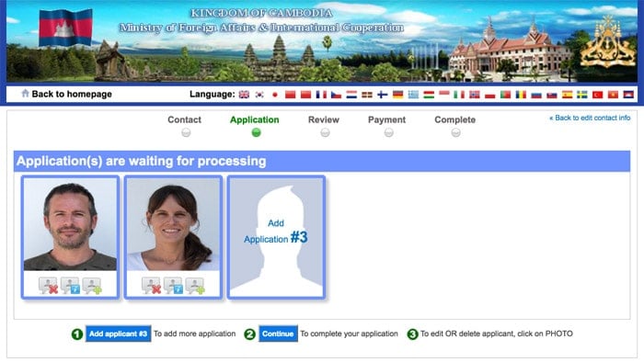This screenshot has width=644, height=362.
Task: Open the Add Application #3 placeholder card
Action: pyautogui.click(x=276, y=237)
